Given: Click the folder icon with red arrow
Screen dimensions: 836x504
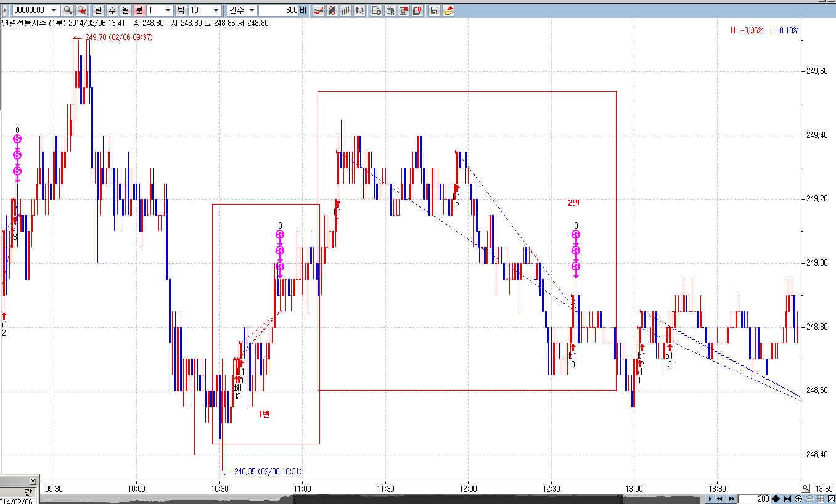Looking at the screenshot, I should pyautogui.click(x=448, y=10).
